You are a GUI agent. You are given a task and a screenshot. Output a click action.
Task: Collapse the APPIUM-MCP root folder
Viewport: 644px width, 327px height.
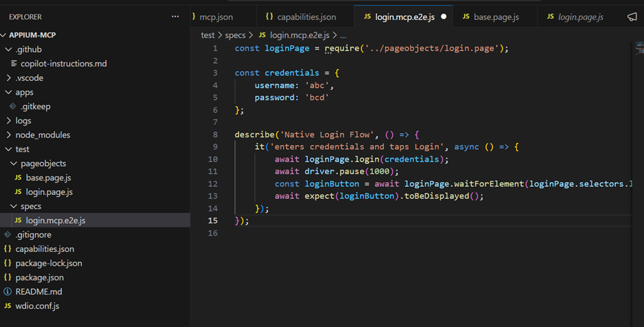click(4, 36)
